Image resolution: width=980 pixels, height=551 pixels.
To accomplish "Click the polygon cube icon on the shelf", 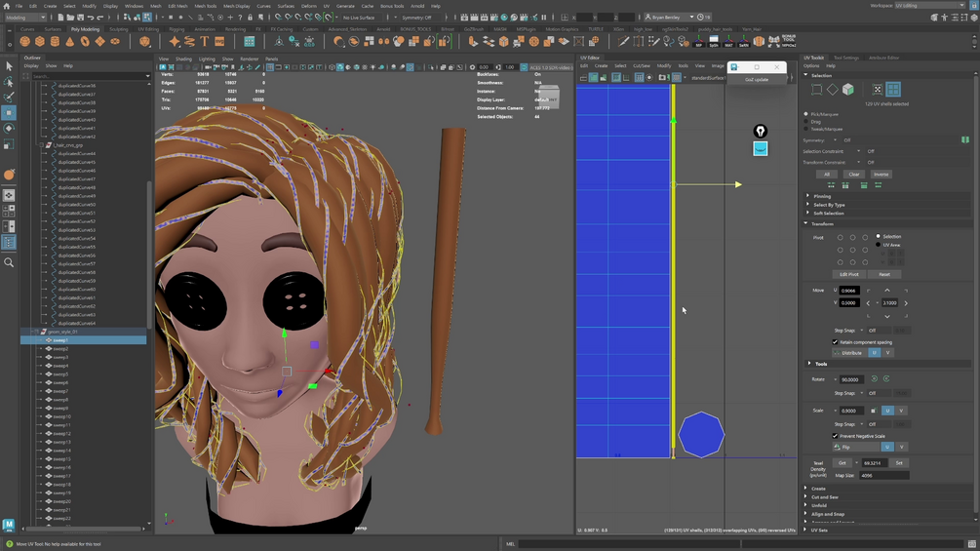I will pos(40,42).
